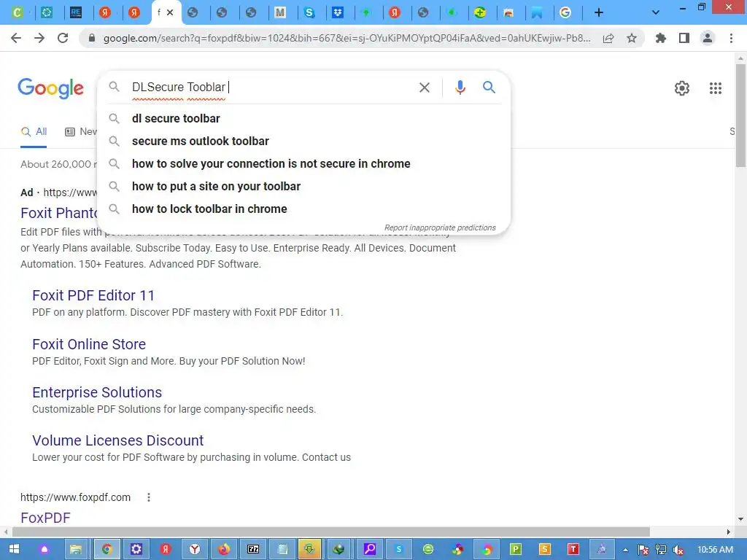Open three-dot menu beside foxpdf.com URL

149,497
